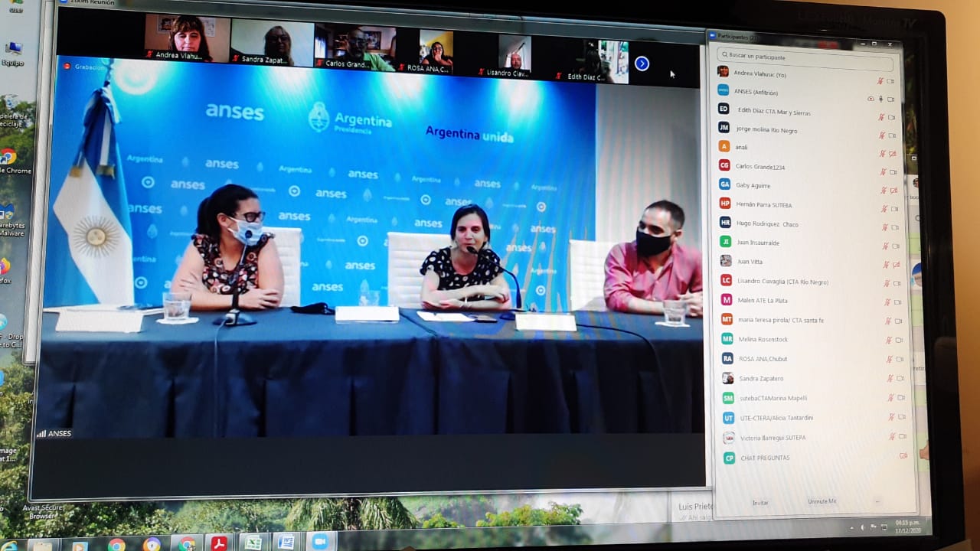Select participant name Juan Insaurralde
Screen dimensions: 980x551
pyautogui.click(x=758, y=243)
